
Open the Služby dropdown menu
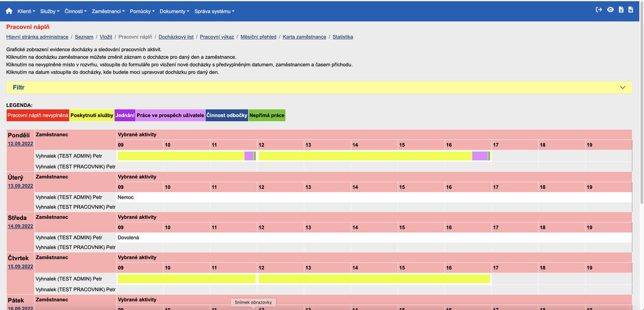click(x=49, y=10)
